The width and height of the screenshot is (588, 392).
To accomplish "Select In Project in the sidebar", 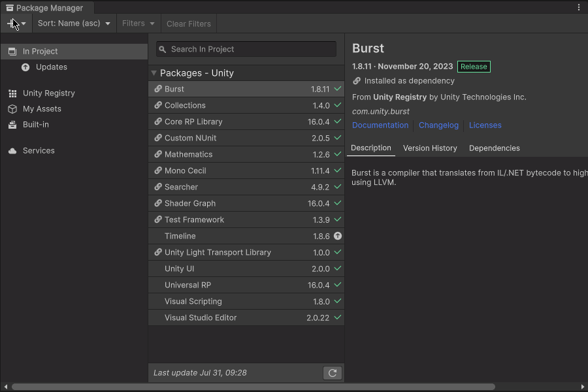I will pos(74,52).
